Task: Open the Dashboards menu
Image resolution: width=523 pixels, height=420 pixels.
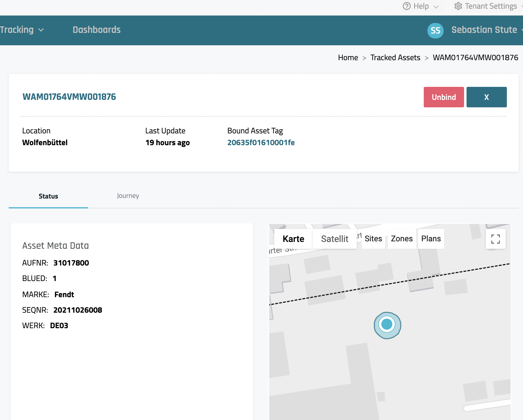Action: pos(96,30)
